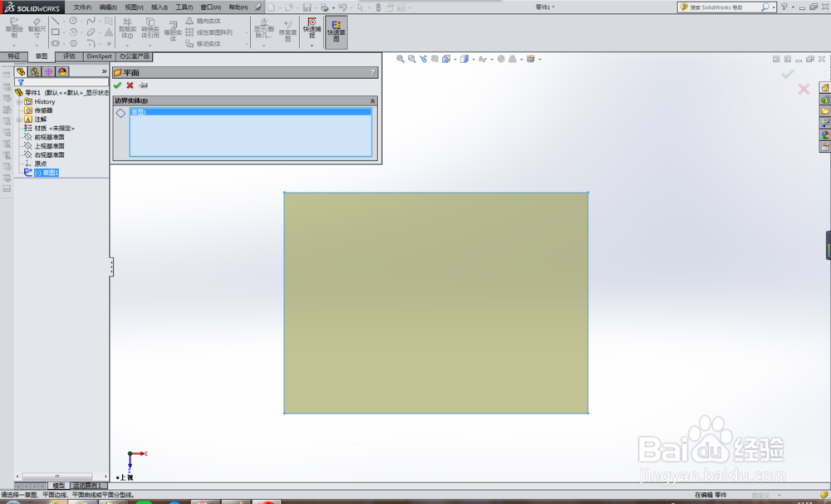
Task: Click the 修复草图 tool
Action: tap(288, 31)
